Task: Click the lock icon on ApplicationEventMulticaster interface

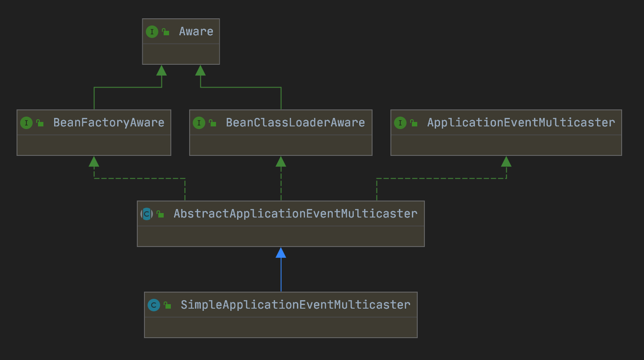Action: click(414, 123)
